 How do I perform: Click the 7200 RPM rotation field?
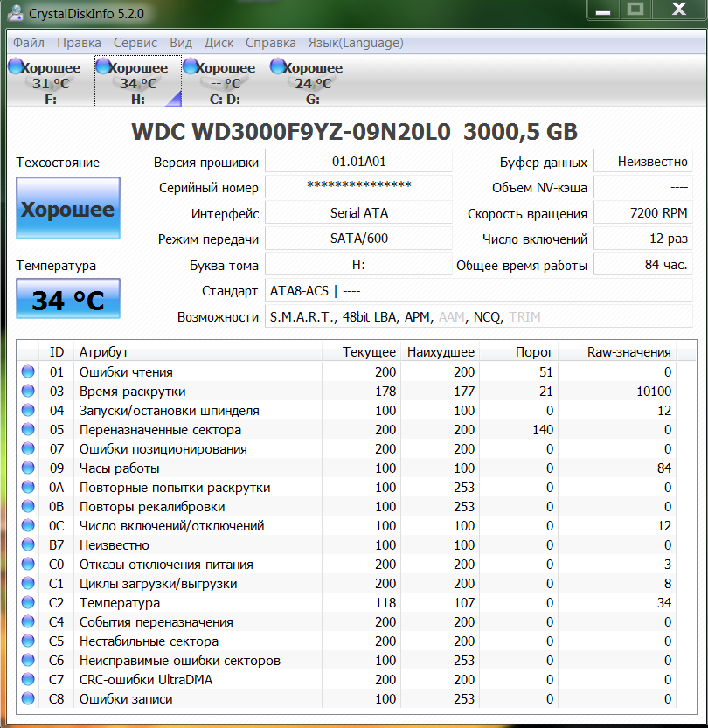[643, 213]
